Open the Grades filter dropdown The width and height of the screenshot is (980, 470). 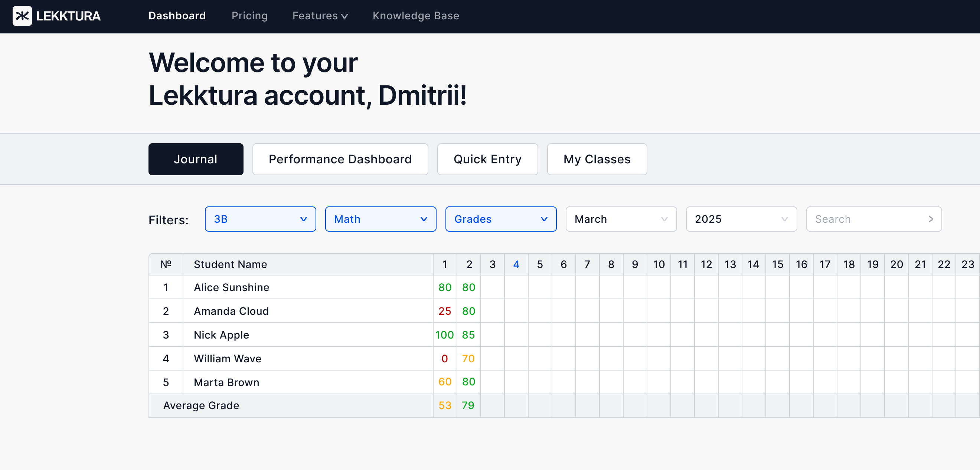501,219
